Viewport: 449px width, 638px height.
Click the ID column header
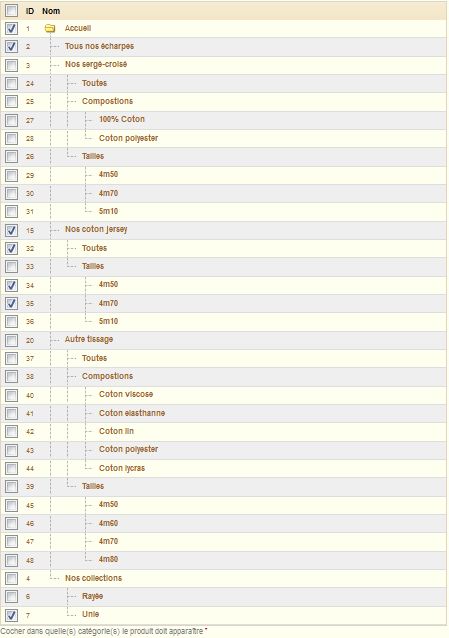tap(30, 11)
